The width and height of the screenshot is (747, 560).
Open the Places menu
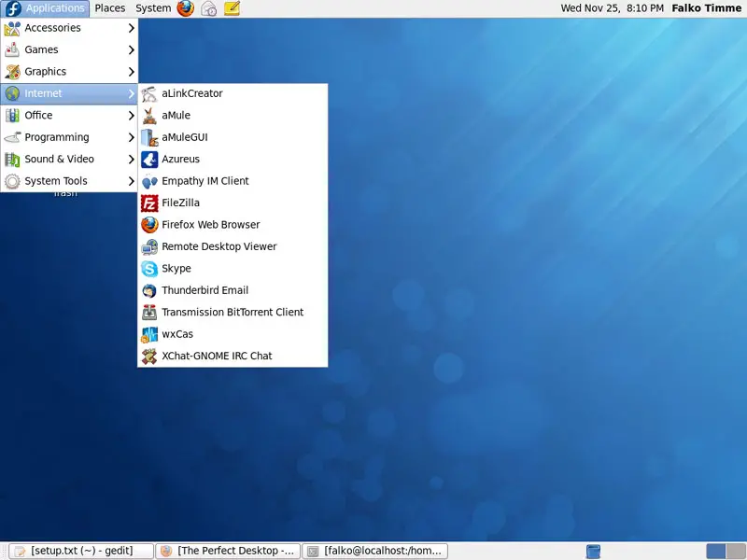click(x=109, y=8)
